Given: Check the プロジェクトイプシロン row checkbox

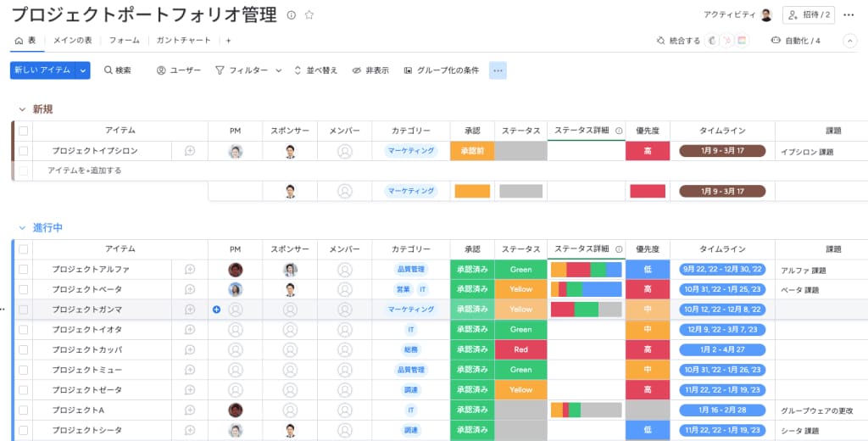Looking at the screenshot, I should point(23,151).
